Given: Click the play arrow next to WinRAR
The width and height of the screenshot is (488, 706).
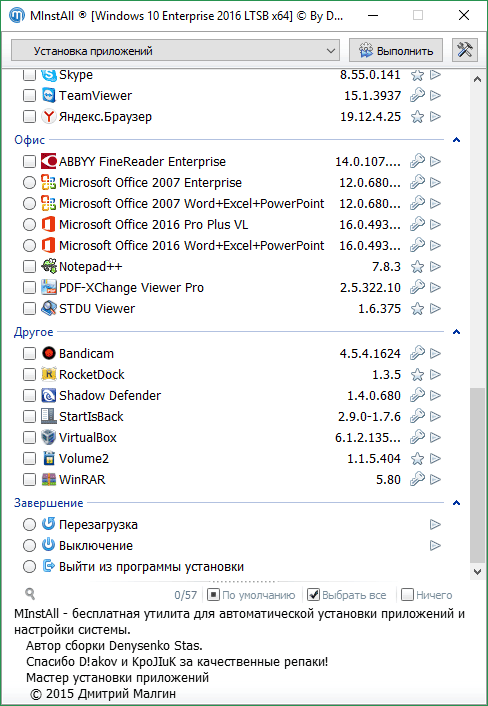Looking at the screenshot, I should (435, 480).
